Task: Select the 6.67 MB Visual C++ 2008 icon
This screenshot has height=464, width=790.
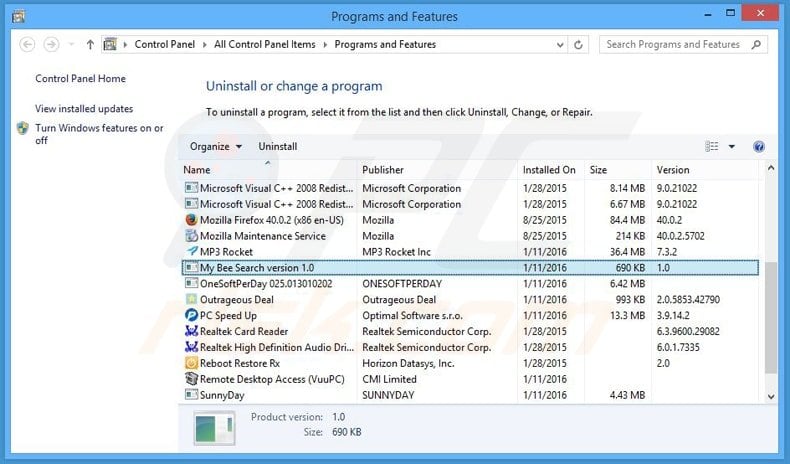Action: coord(191,204)
